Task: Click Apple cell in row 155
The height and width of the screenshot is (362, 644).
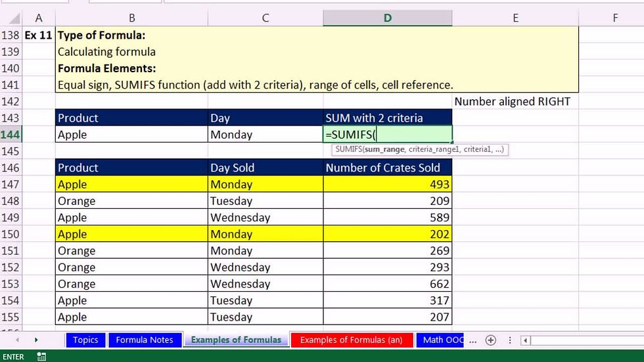Action: 131,317
